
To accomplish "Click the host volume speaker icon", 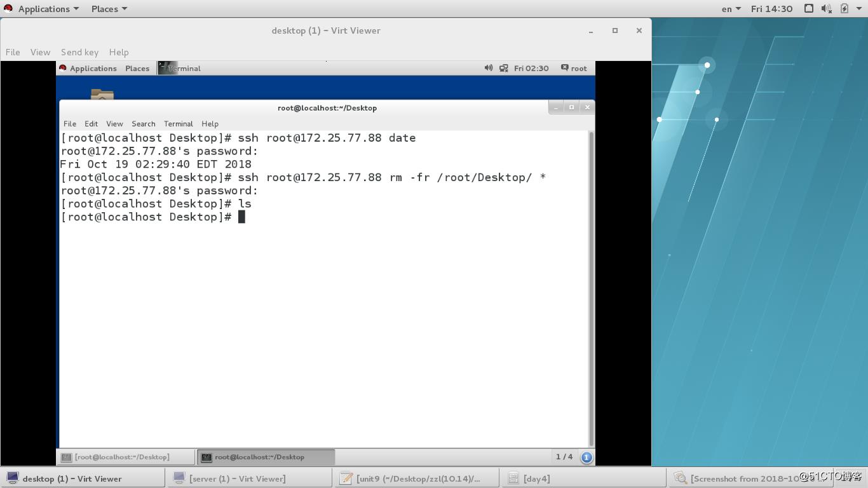I will point(826,9).
